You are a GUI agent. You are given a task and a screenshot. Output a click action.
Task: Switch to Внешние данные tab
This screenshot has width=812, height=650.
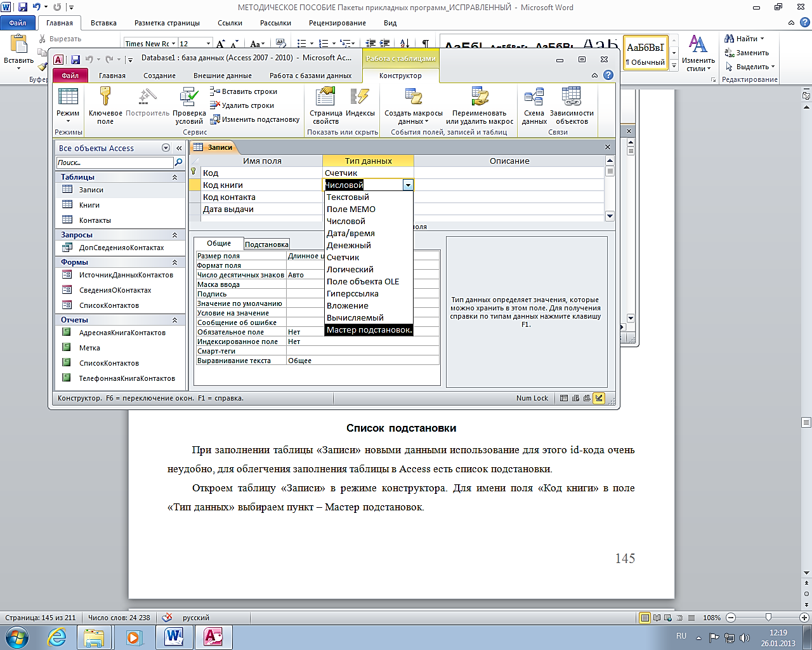click(x=223, y=76)
